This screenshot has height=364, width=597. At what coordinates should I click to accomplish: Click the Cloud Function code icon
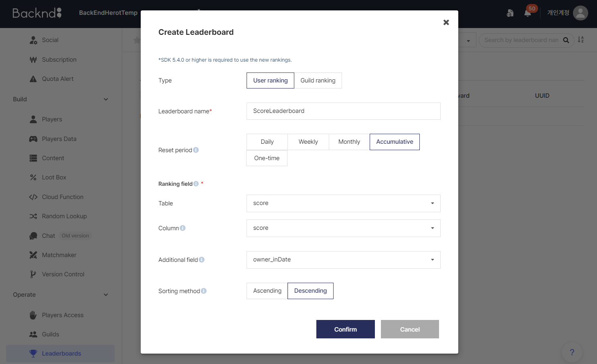(33, 197)
